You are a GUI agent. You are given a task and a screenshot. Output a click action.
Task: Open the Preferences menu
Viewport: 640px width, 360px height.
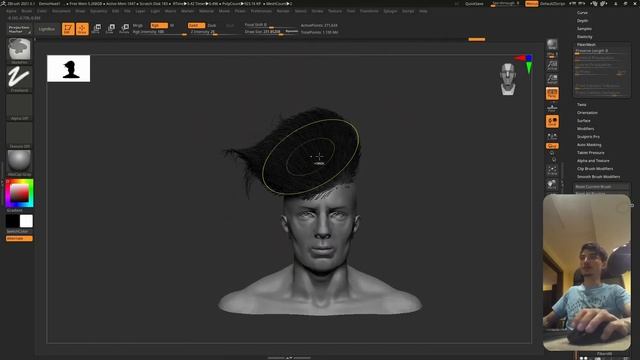click(x=261, y=11)
